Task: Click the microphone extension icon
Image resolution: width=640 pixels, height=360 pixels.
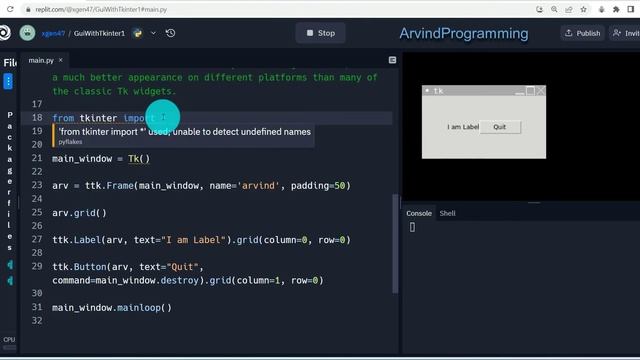Action: pos(601,9)
